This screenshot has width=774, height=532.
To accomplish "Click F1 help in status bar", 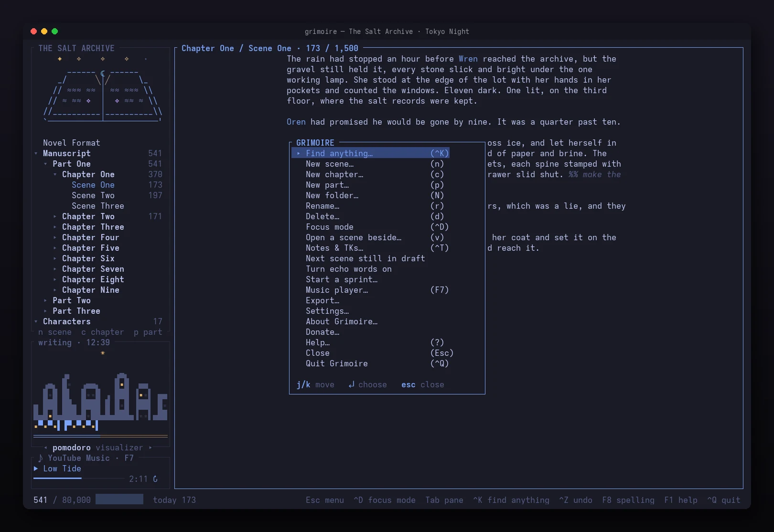I will [681, 500].
